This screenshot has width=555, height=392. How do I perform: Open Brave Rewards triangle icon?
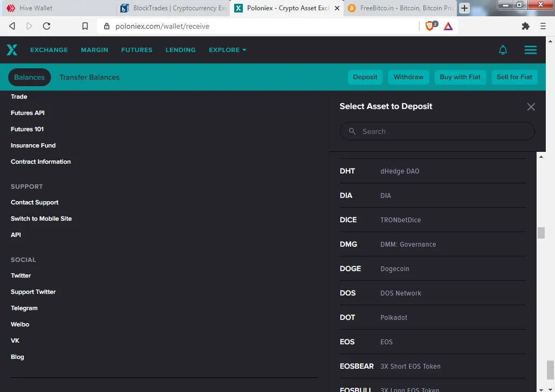pyautogui.click(x=448, y=26)
